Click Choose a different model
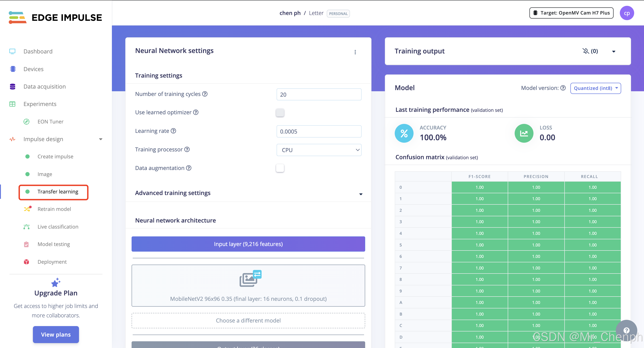This screenshot has height=348, width=644. click(248, 320)
